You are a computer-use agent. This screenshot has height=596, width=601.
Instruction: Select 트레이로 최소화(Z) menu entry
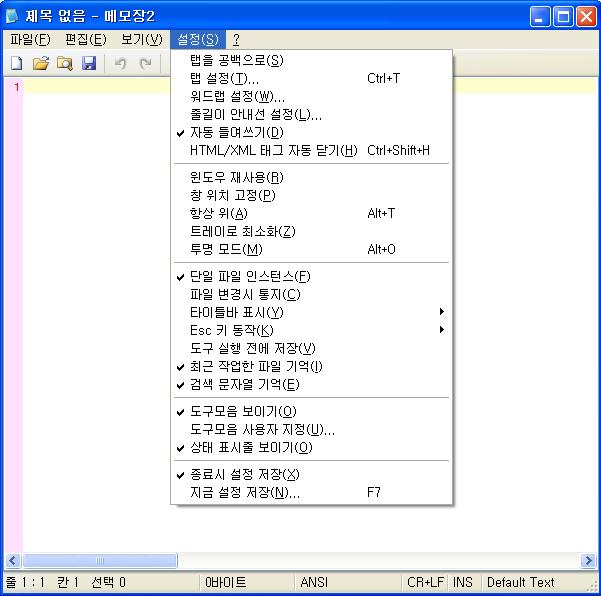tap(312, 231)
